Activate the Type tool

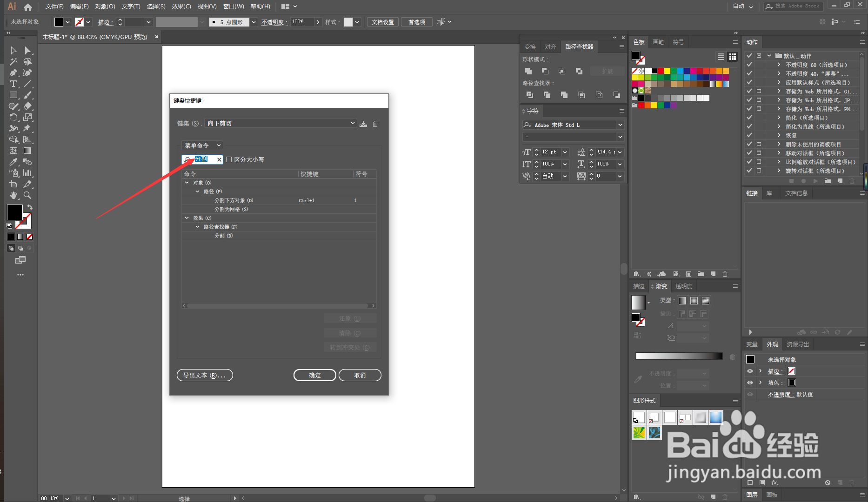coord(13,84)
